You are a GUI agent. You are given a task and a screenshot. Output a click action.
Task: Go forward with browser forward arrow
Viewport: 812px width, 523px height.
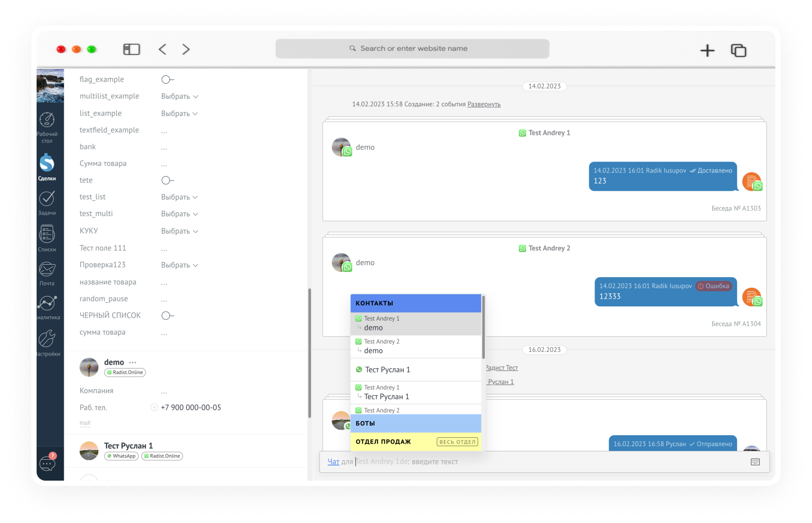tap(186, 49)
